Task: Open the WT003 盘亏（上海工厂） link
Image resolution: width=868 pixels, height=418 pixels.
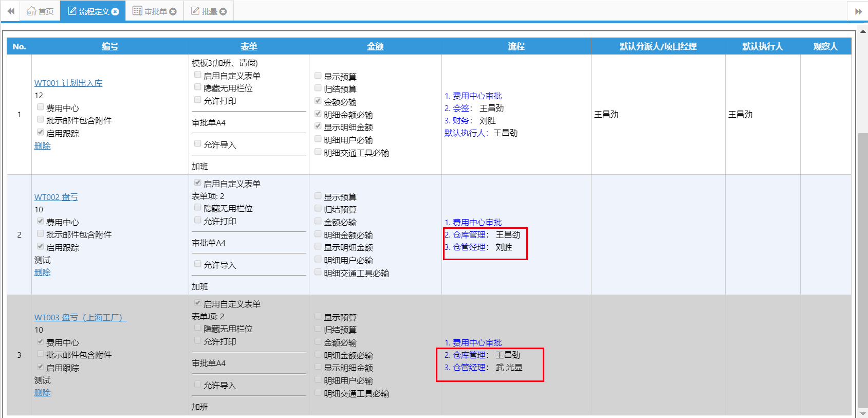Action: (80, 317)
